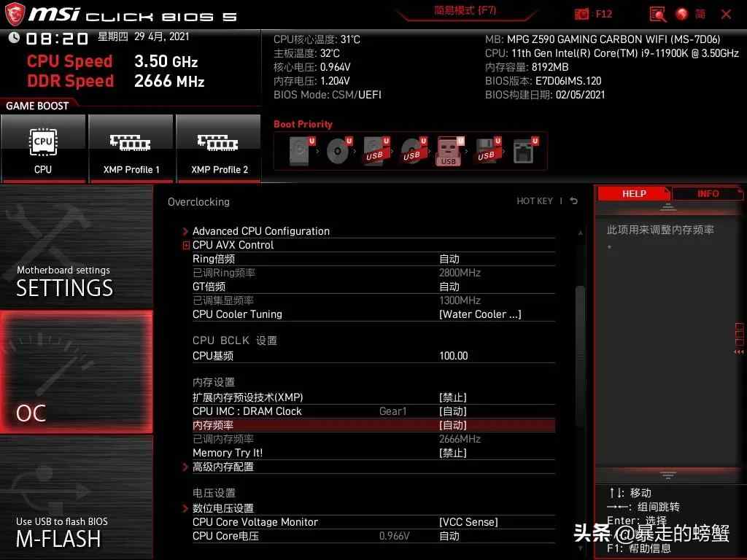Image resolution: width=747 pixels, height=560 pixels.
Task: Click the GAME BOOST label
Action: tap(37, 106)
